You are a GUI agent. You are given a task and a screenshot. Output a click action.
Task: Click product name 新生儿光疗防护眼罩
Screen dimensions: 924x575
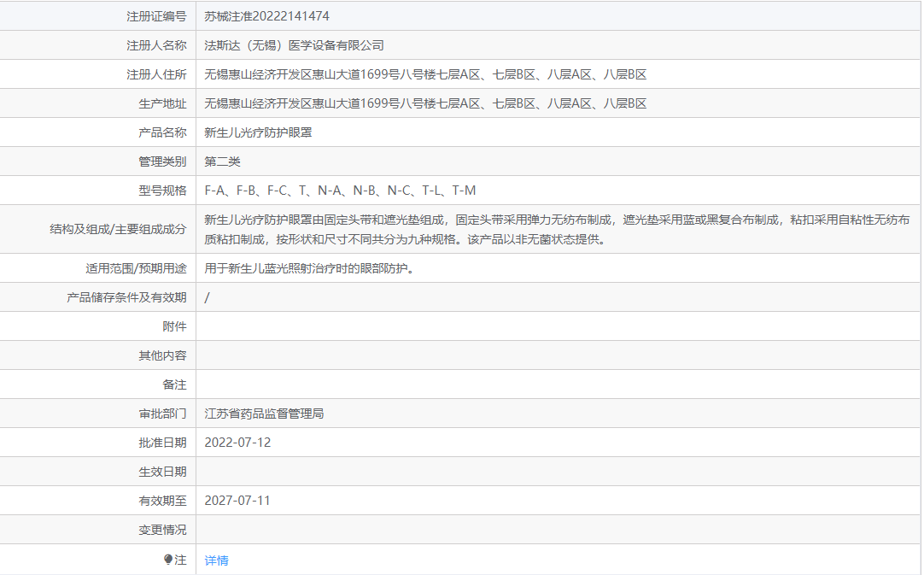(258, 132)
